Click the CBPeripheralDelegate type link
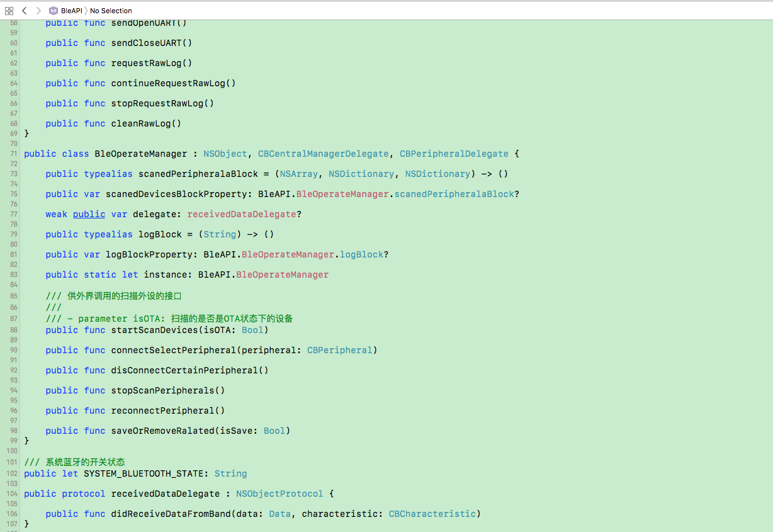The image size is (773, 532). coord(454,154)
